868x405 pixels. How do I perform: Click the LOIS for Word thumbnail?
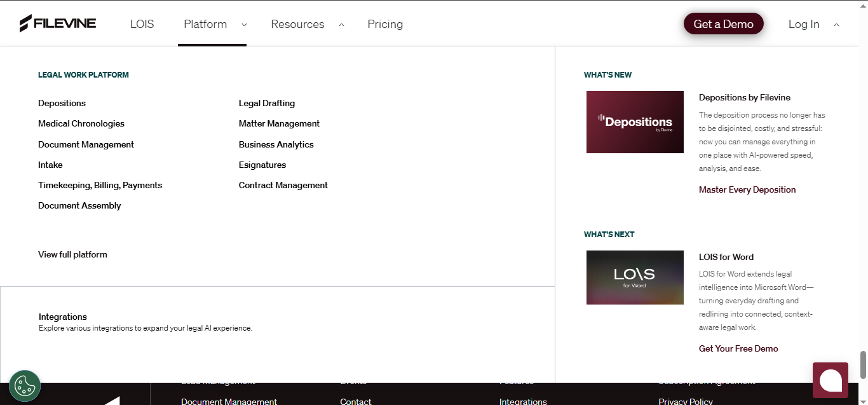pyautogui.click(x=635, y=277)
